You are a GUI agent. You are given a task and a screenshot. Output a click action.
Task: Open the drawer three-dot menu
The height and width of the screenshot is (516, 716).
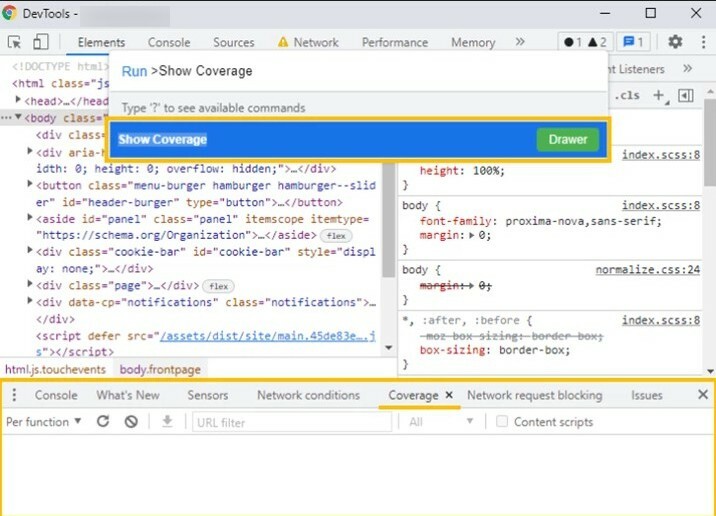click(x=14, y=395)
